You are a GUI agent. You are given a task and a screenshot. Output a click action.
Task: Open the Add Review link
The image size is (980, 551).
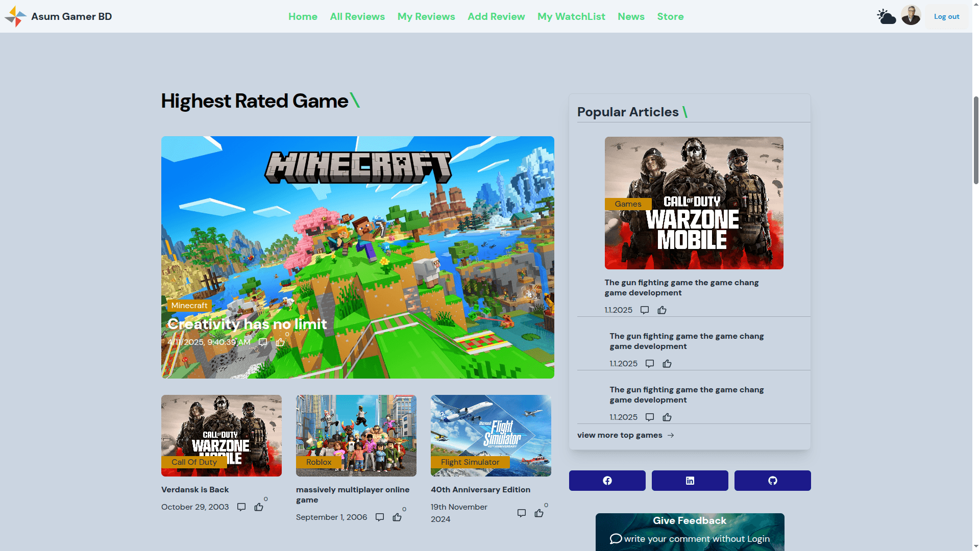tap(496, 16)
